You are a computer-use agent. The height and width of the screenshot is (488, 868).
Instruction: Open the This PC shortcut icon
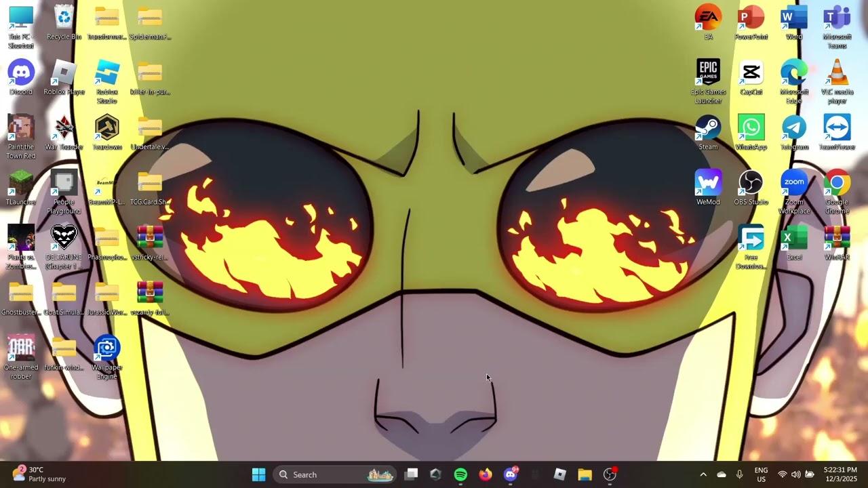pyautogui.click(x=21, y=27)
